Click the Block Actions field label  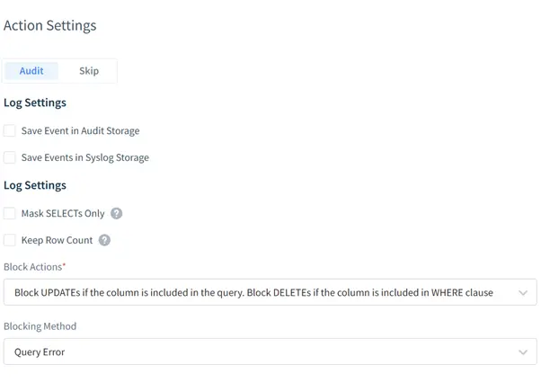coord(34,267)
